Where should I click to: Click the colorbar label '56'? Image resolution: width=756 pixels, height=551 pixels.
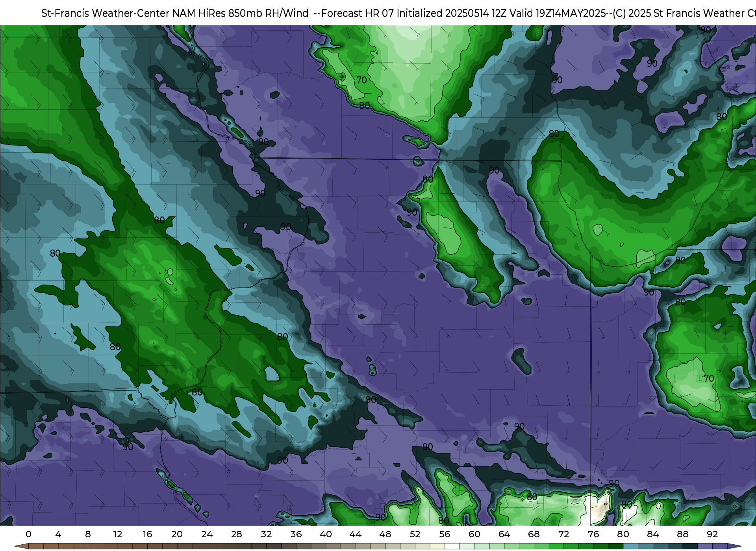[445, 534]
